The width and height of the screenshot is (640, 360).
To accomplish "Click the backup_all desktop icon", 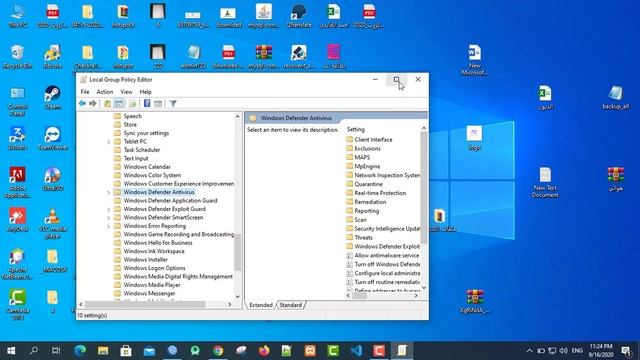I will coord(616,98).
